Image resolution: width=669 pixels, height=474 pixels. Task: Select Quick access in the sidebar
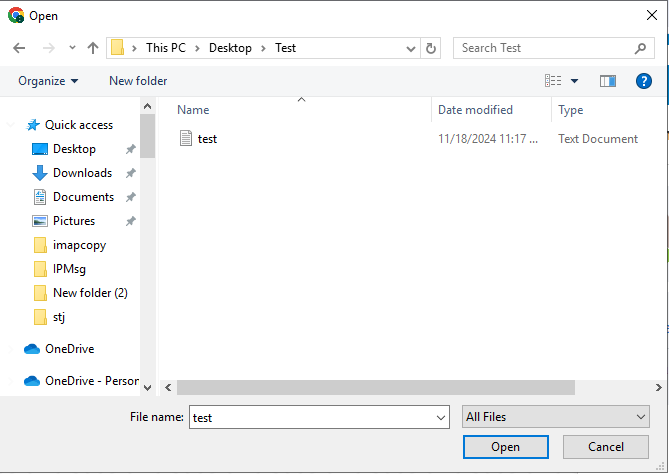click(79, 125)
